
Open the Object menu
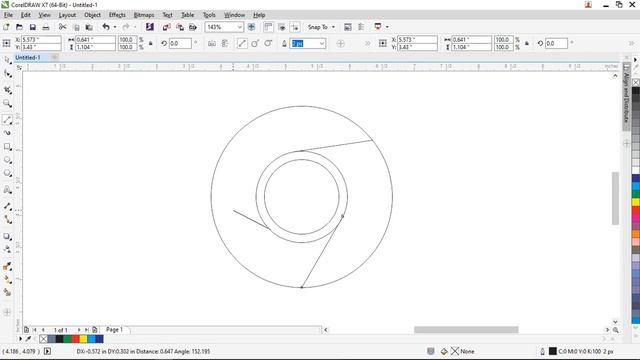(92, 15)
